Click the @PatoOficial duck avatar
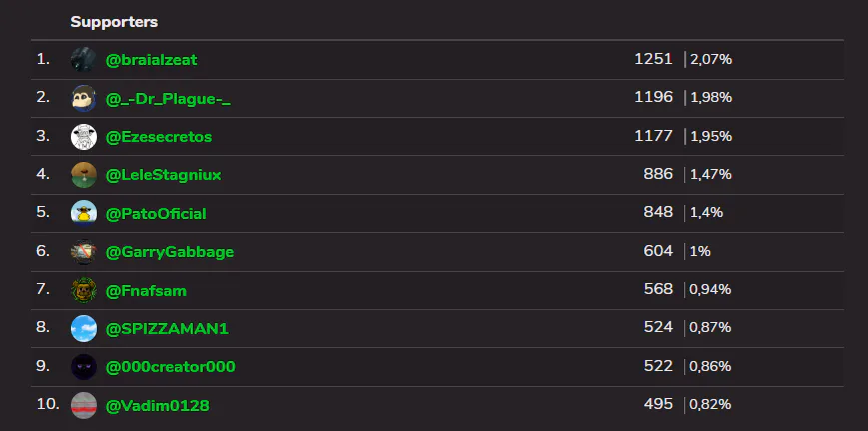 tap(83, 213)
